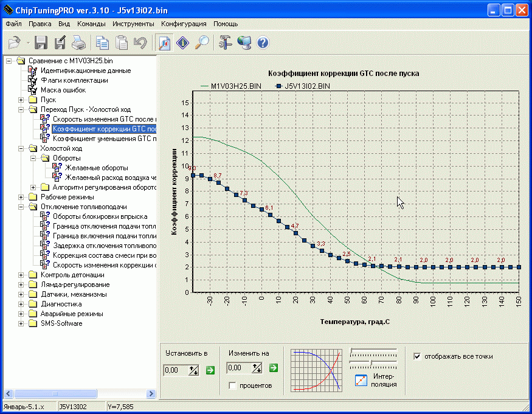
Task: Collapse the root Сравнение с M1V03H25.bin node
Action: (x=9, y=61)
